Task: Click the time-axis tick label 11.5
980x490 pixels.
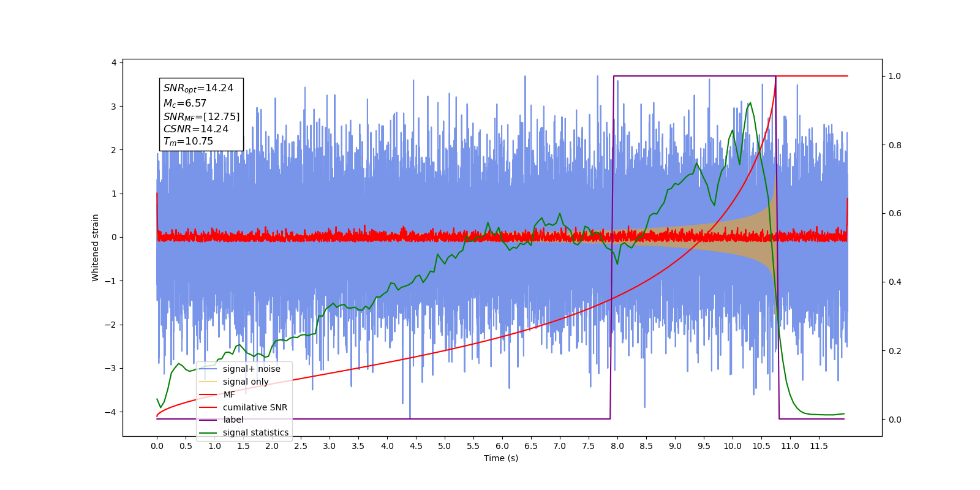Action: point(819,446)
